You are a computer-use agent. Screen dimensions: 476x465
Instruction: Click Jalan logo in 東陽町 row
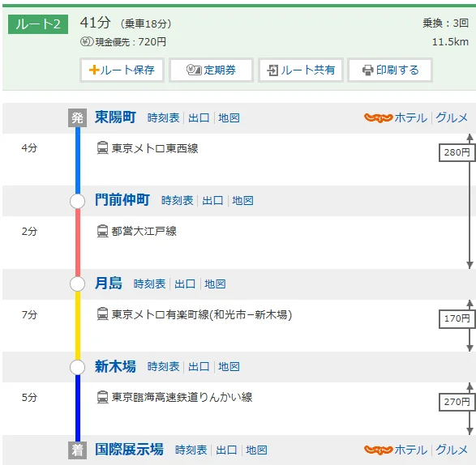378,117
